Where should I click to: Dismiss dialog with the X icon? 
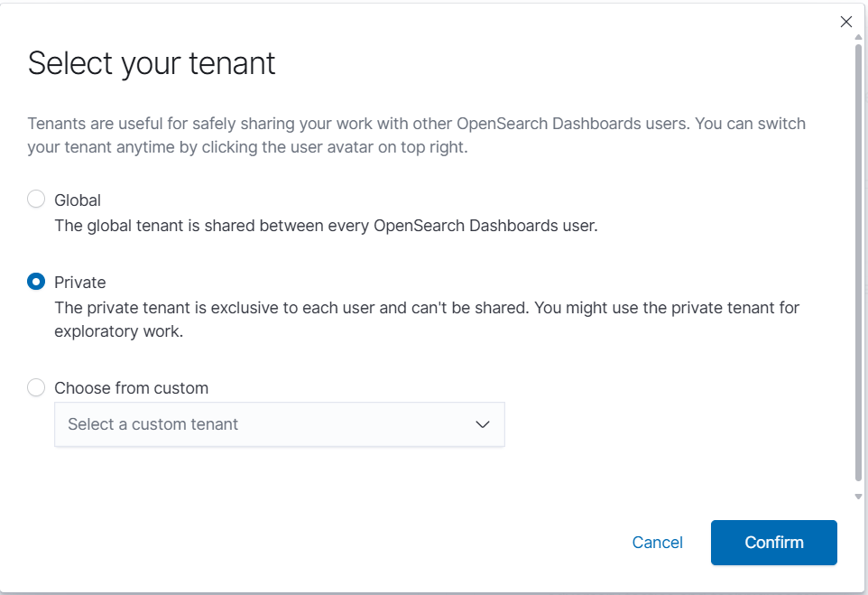[x=845, y=21]
